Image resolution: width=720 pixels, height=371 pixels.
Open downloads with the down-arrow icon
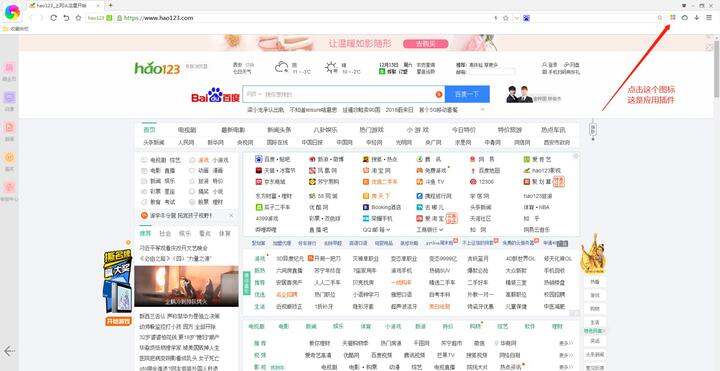(x=697, y=17)
